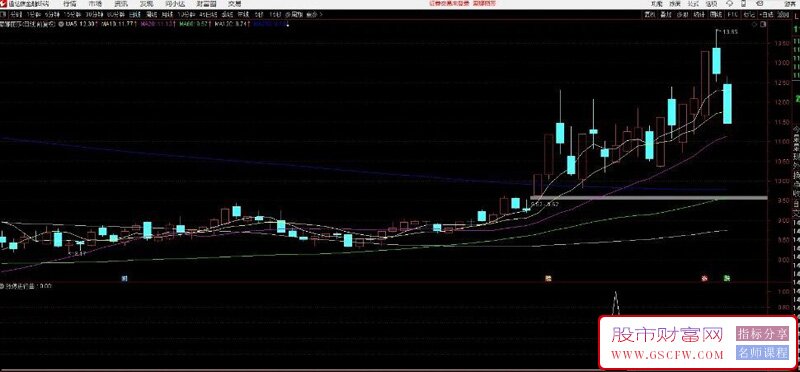Click the phone icon in title bar
This screenshot has width=800, height=372.
[743, 4]
